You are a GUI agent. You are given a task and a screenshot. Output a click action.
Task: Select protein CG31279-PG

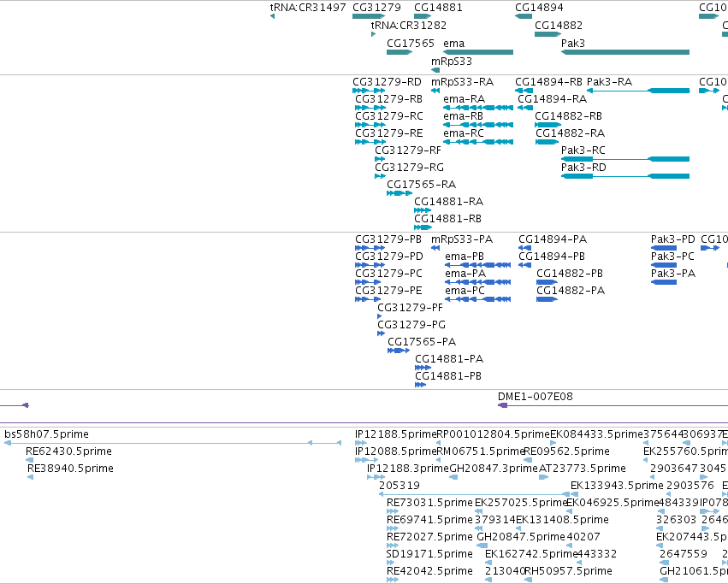(x=411, y=325)
